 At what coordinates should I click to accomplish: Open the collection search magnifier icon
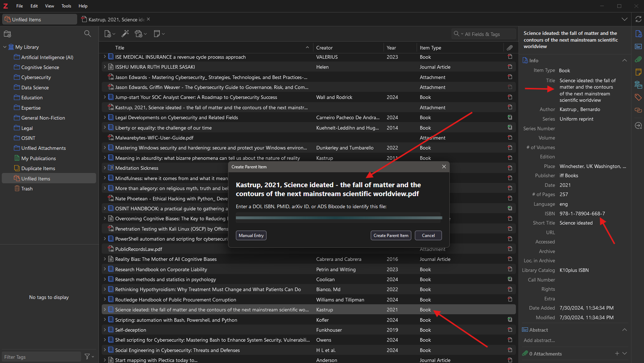[88, 33]
